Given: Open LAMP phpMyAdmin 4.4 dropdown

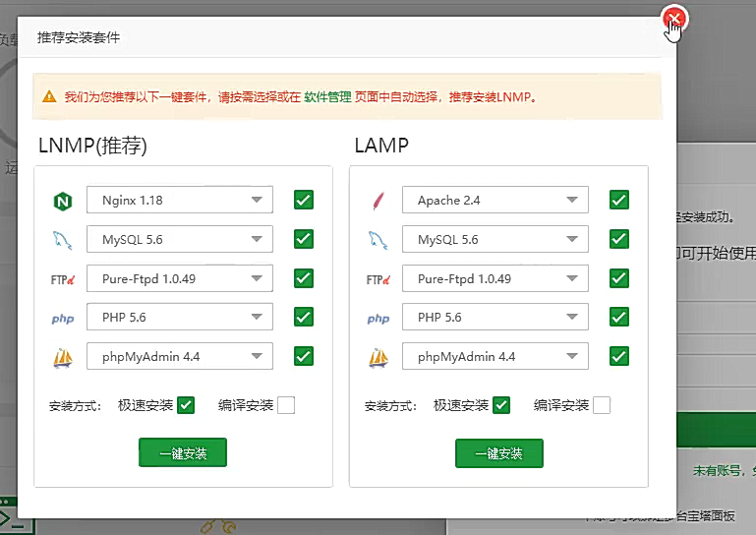Looking at the screenshot, I should coord(495,356).
